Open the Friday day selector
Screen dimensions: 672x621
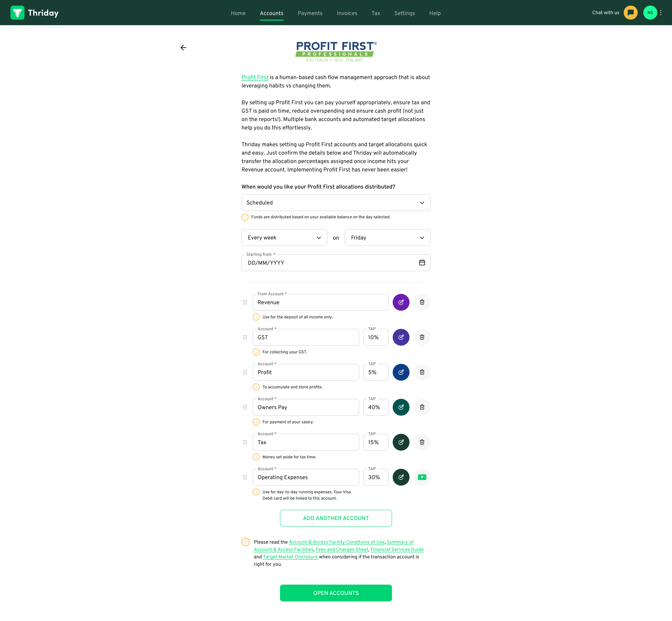(387, 238)
